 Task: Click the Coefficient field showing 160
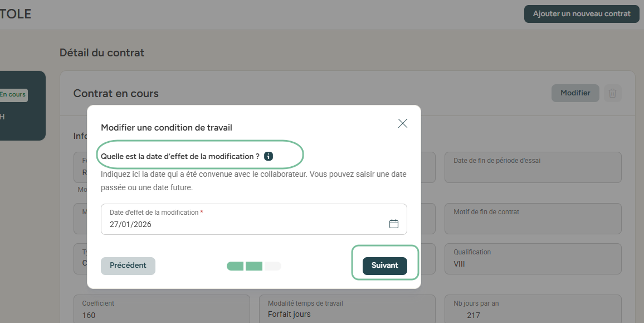tap(162, 310)
